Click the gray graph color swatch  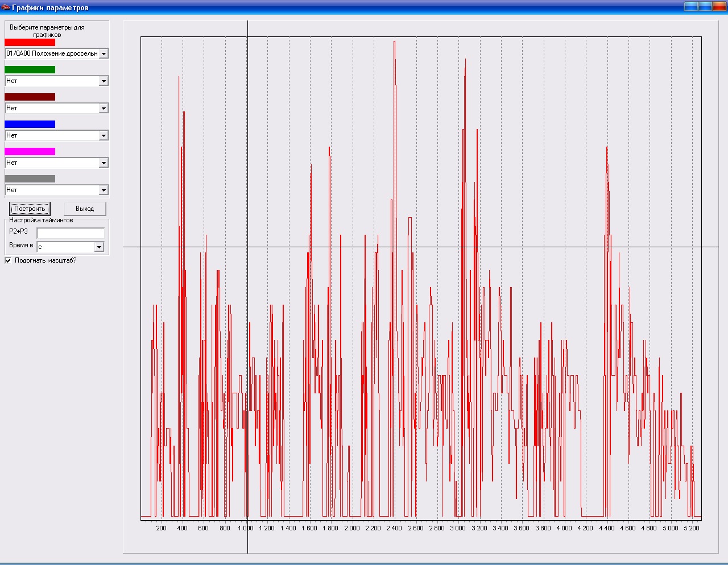pos(30,178)
